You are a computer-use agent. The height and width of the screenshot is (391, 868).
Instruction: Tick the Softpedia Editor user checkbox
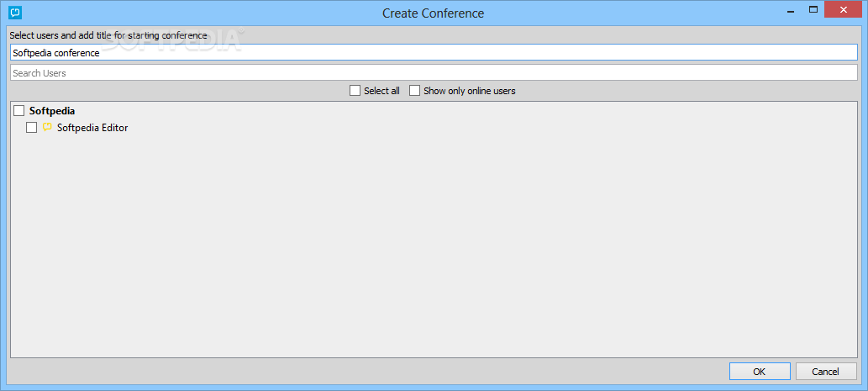pyautogui.click(x=32, y=127)
